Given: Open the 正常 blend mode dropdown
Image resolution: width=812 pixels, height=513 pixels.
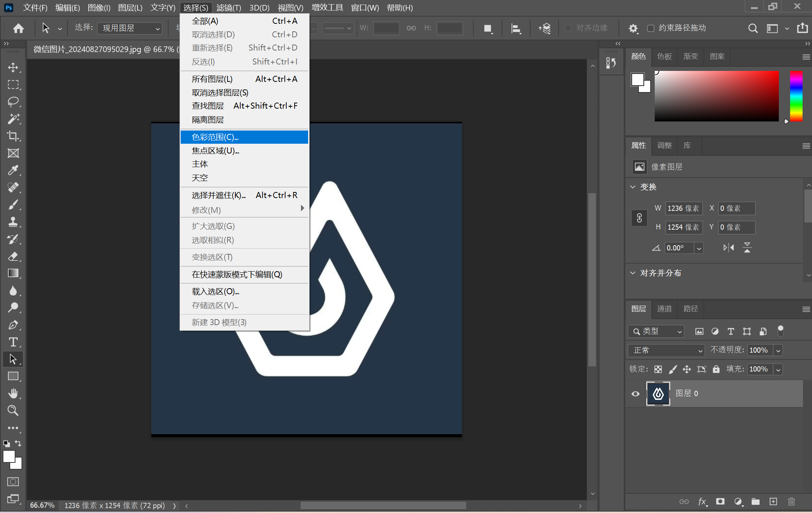Looking at the screenshot, I should click(666, 350).
